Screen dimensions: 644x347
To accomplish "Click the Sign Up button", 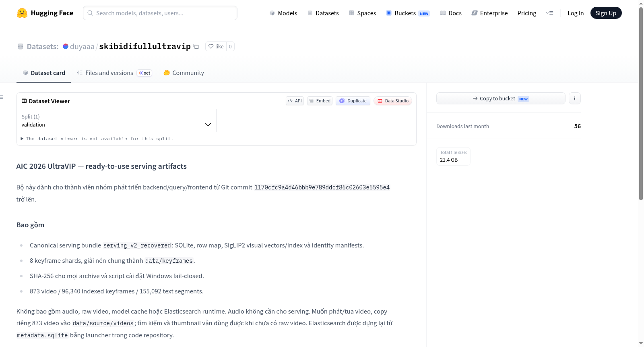I will [x=606, y=13].
